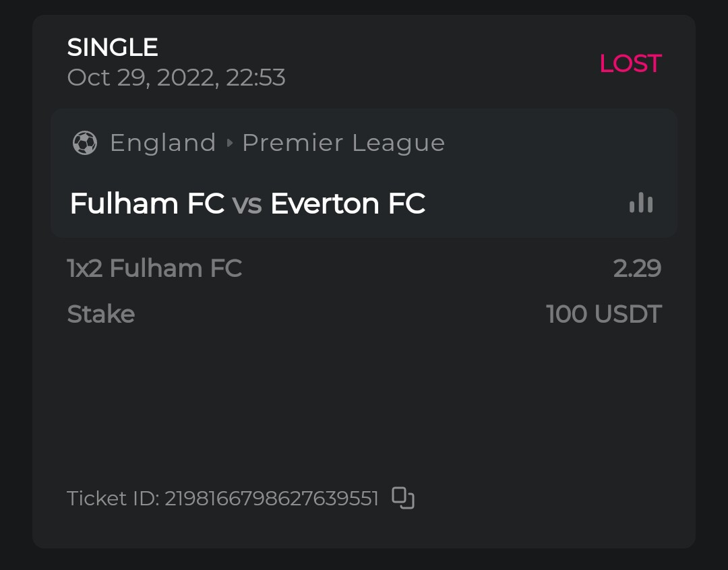
Task: Open match statistics bar chart icon
Action: click(641, 203)
